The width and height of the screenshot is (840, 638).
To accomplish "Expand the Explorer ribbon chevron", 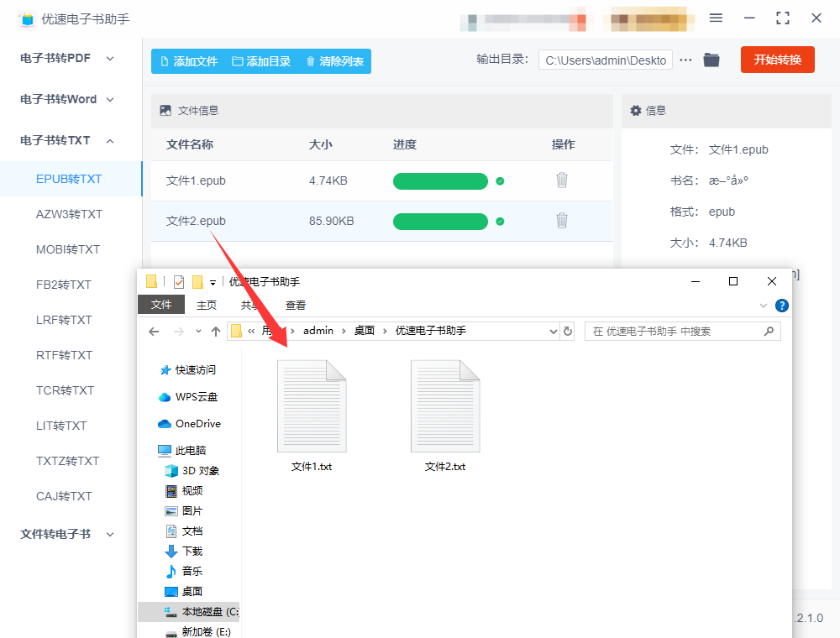I will [764, 306].
